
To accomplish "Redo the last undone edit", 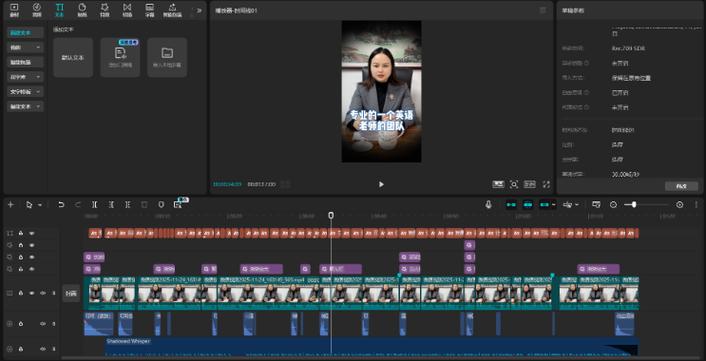I will click(78, 204).
